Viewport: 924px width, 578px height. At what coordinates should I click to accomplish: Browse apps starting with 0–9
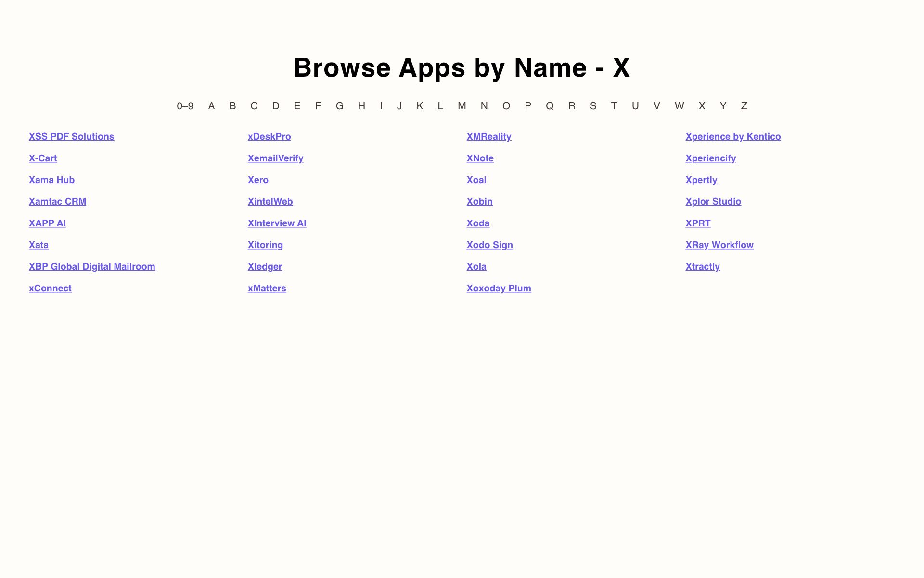tap(185, 106)
